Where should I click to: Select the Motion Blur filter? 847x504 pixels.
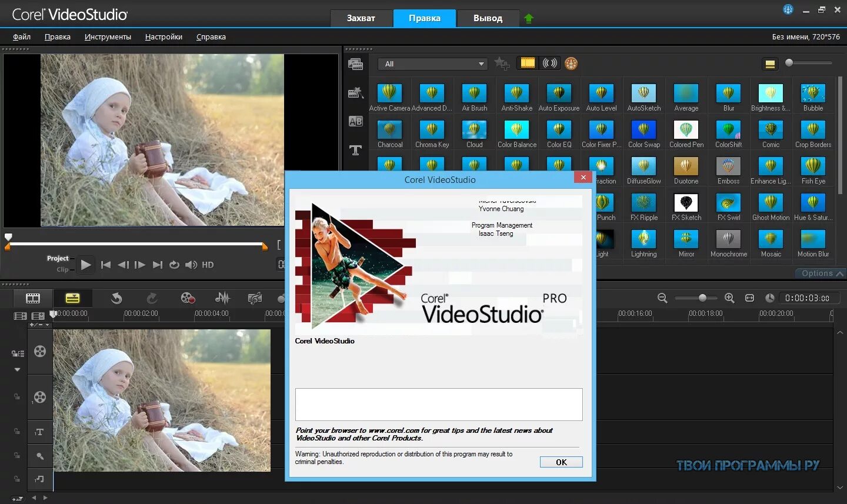(x=813, y=243)
